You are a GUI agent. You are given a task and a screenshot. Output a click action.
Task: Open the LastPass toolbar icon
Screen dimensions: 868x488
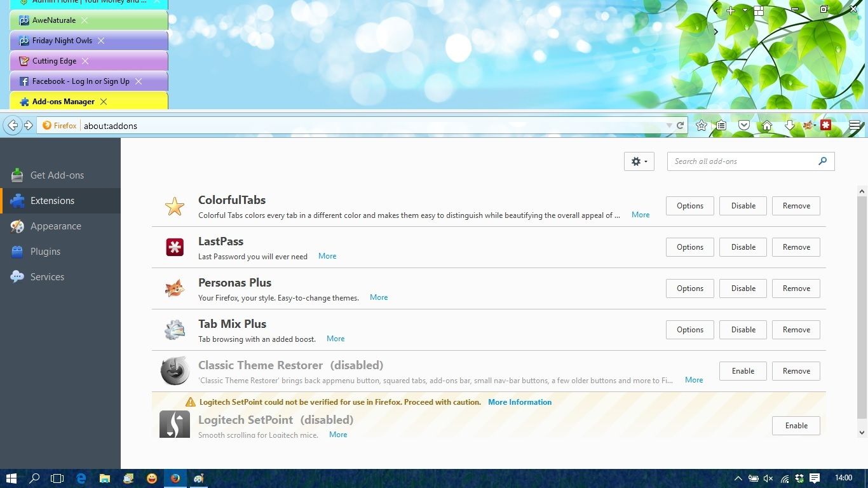826,125
